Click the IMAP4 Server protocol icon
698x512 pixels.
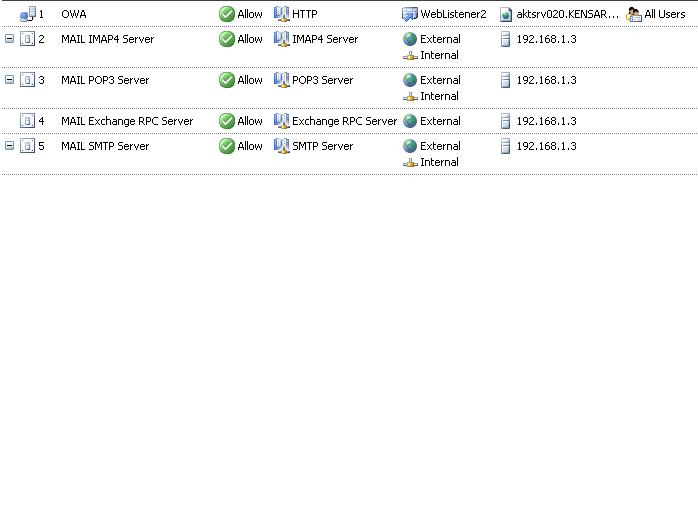point(281,39)
